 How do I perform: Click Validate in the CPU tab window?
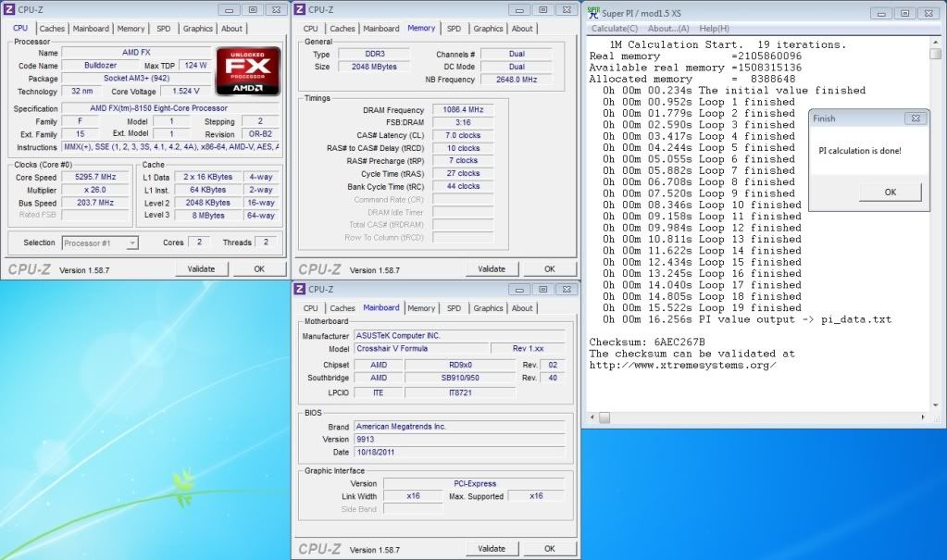[201, 268]
